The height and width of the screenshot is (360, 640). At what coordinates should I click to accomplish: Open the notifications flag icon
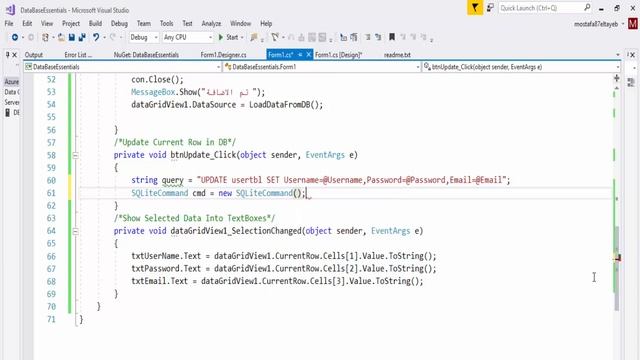pyautogui.click(x=475, y=8)
